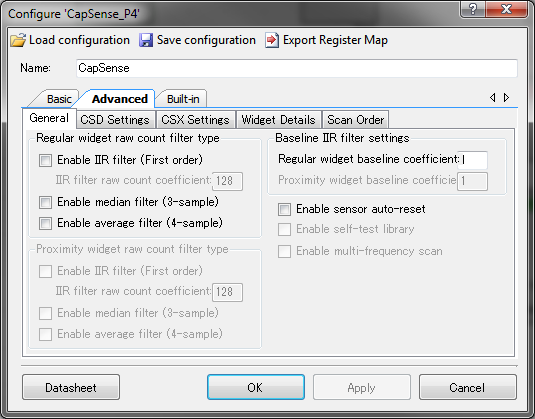Focus the Regular widget baseline coefficient field
The width and height of the screenshot is (535, 419).
point(472,160)
